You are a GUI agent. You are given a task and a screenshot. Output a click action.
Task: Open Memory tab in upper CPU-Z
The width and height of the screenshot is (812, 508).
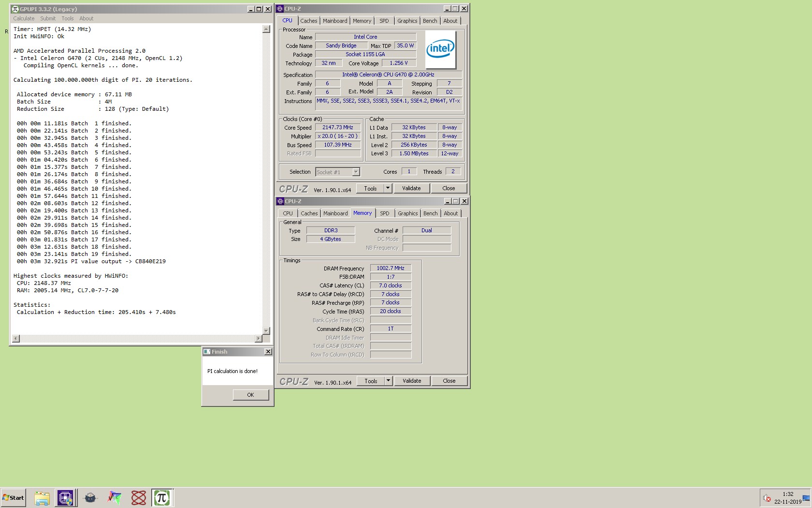(x=362, y=21)
